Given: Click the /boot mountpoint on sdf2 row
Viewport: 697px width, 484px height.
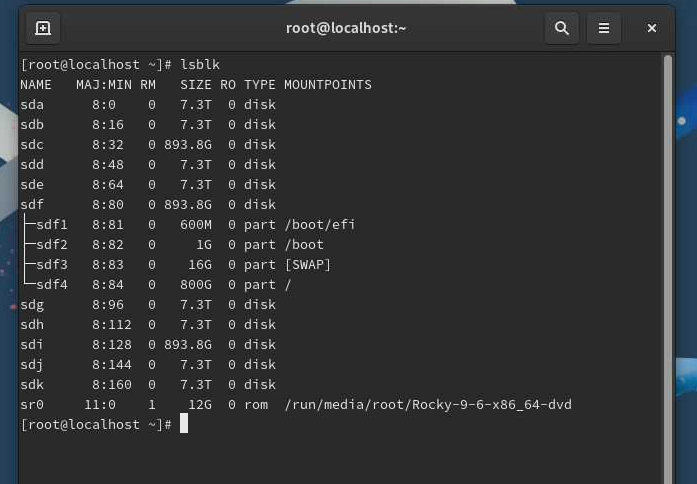Looking at the screenshot, I should coord(304,245).
